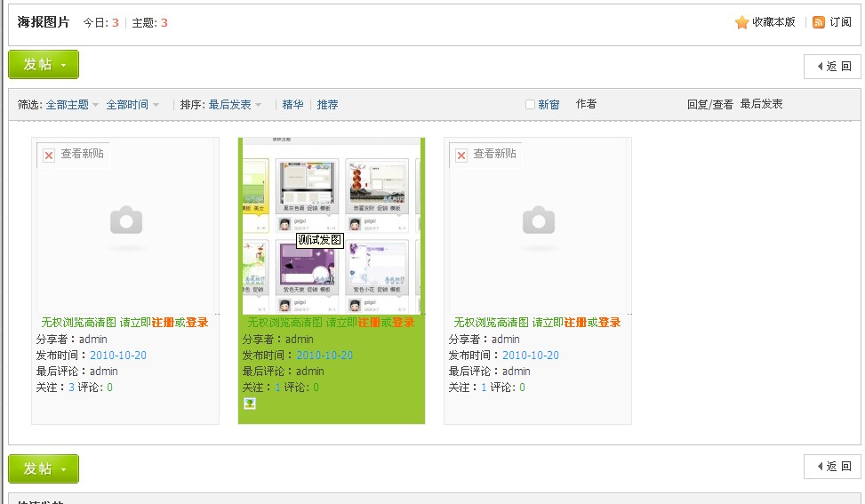Click the 最后发表 column header on right
The width and height of the screenshot is (865, 504).
[761, 104]
